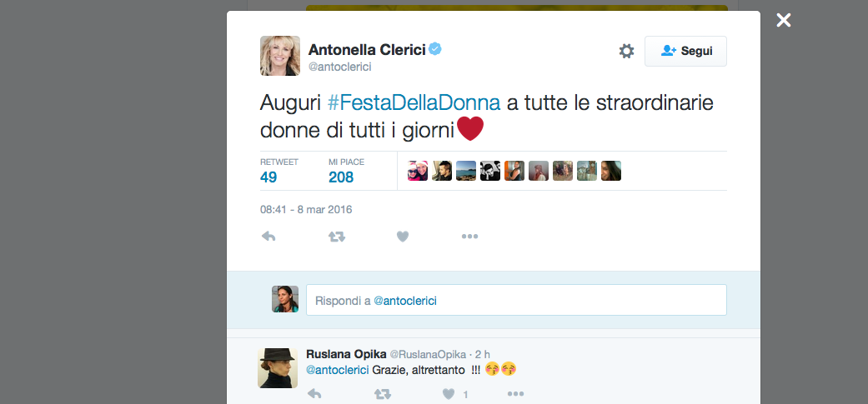Image resolution: width=868 pixels, height=404 pixels.
Task: Click the Segui follow button
Action: 685,52
